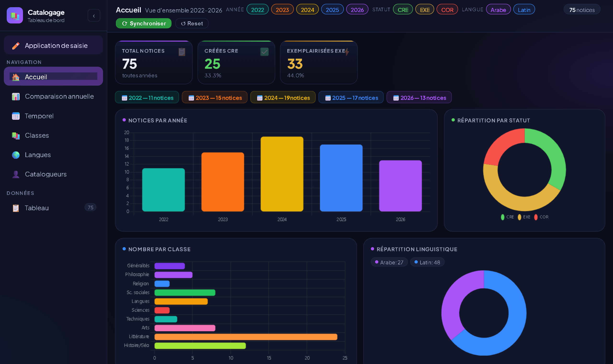Click the 75 badge beside Tableau
613x364 pixels.
[x=91, y=208]
